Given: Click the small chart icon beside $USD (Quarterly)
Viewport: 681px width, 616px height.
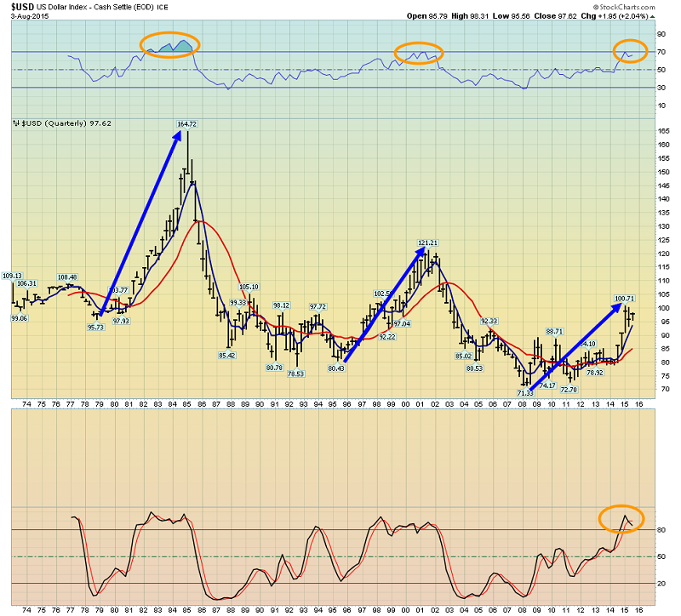Looking at the screenshot, I should [14, 123].
